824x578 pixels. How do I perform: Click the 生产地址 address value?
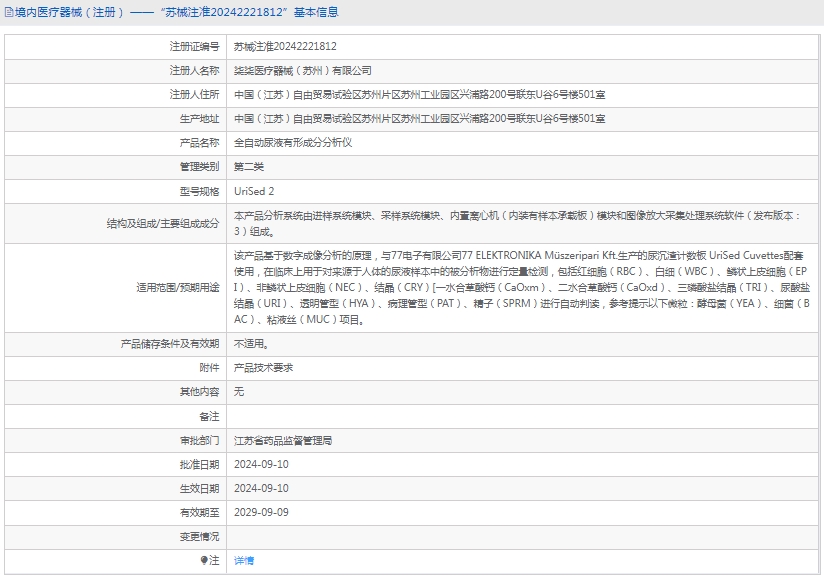tap(419, 119)
